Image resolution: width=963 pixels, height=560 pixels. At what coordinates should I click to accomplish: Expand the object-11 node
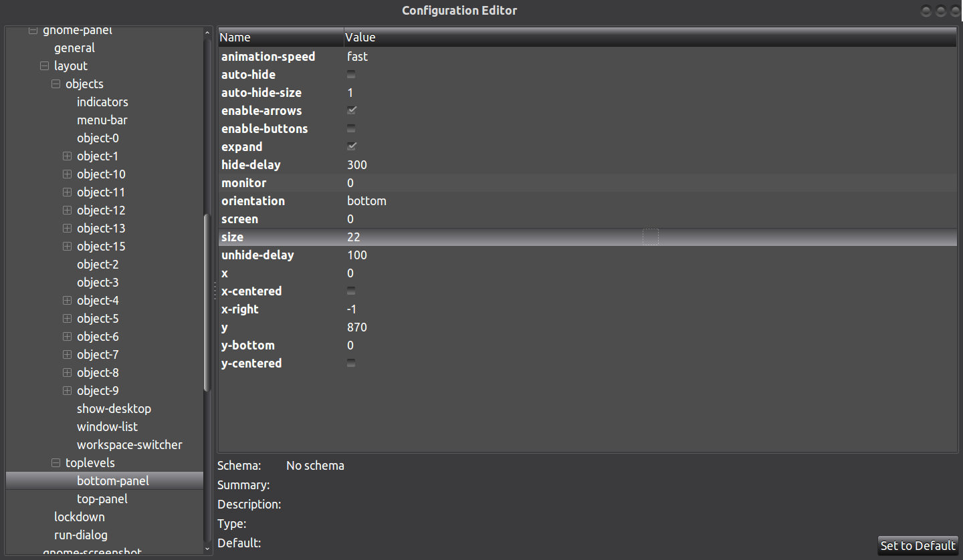tap(67, 192)
